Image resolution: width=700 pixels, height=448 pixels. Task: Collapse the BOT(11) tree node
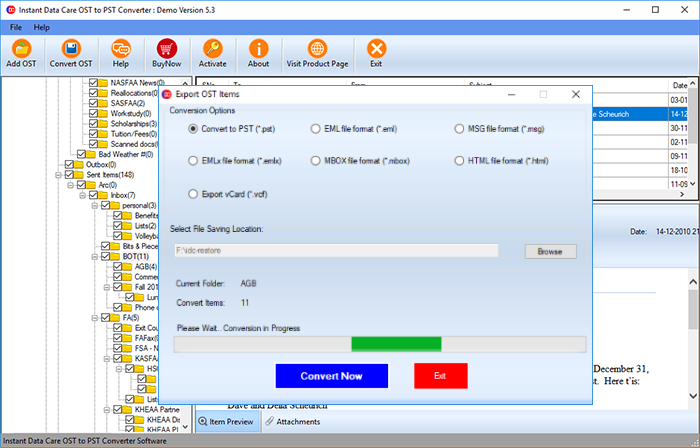(95, 257)
